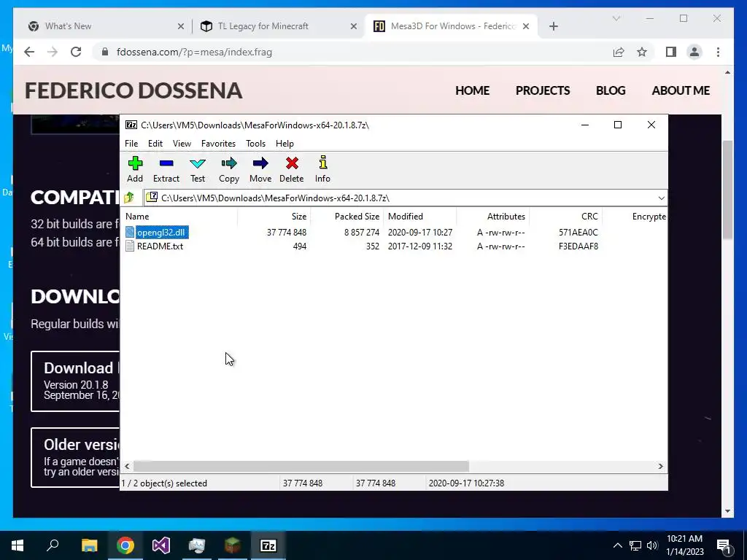
Task: Select the README.txt file name
Action: (160, 246)
